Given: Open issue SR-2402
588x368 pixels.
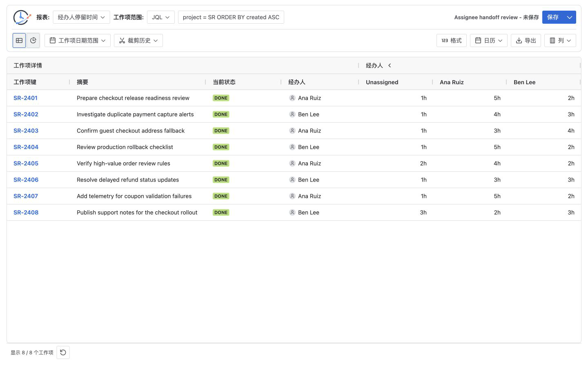Looking at the screenshot, I should [26, 114].
